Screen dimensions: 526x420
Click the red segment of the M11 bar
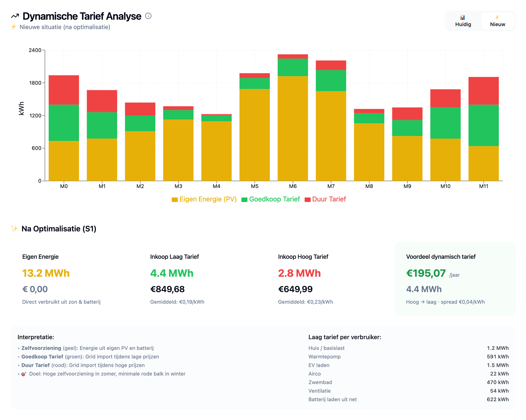click(x=484, y=91)
